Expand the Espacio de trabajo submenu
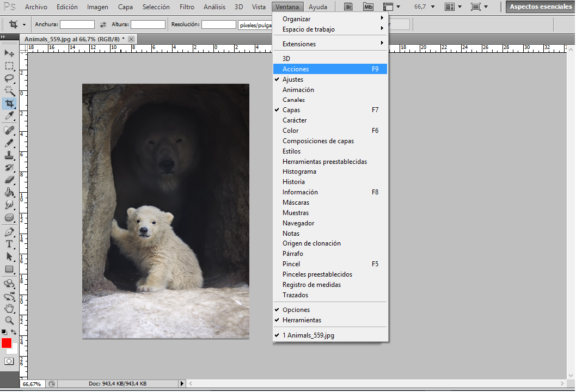 coord(330,29)
